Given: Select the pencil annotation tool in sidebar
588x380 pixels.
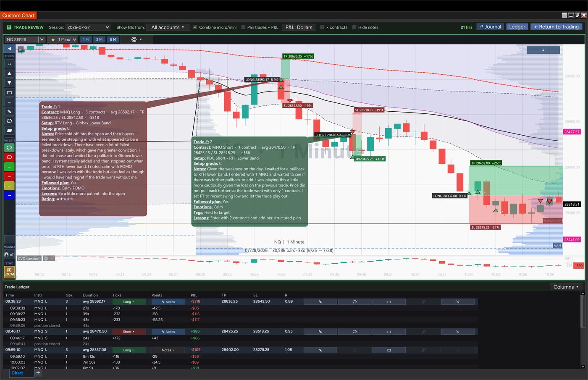Looking at the screenshot, I should coord(9,111).
